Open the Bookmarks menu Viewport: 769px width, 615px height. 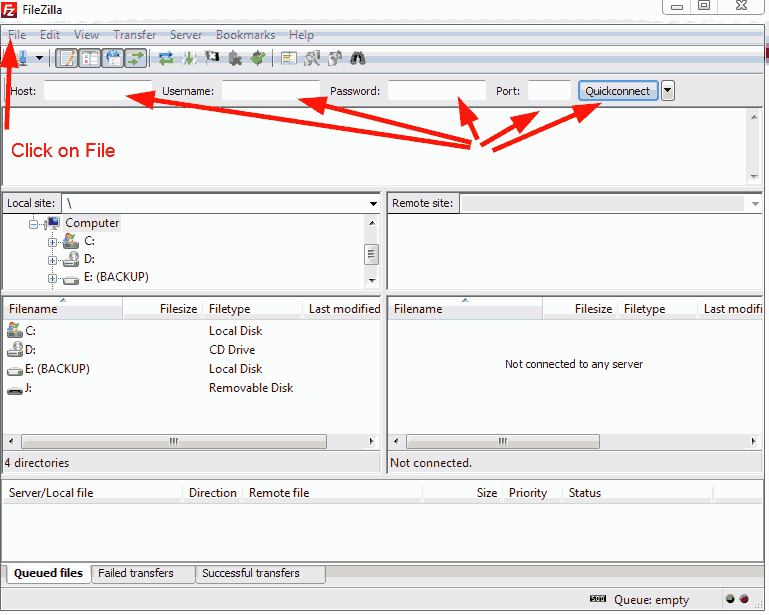(245, 35)
